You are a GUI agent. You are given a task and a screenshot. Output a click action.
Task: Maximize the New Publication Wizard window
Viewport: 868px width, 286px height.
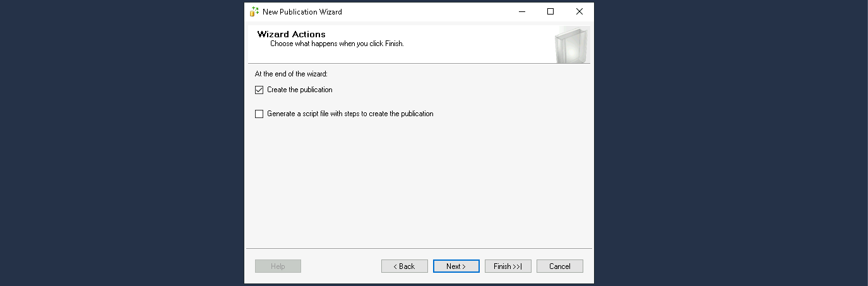pyautogui.click(x=550, y=11)
